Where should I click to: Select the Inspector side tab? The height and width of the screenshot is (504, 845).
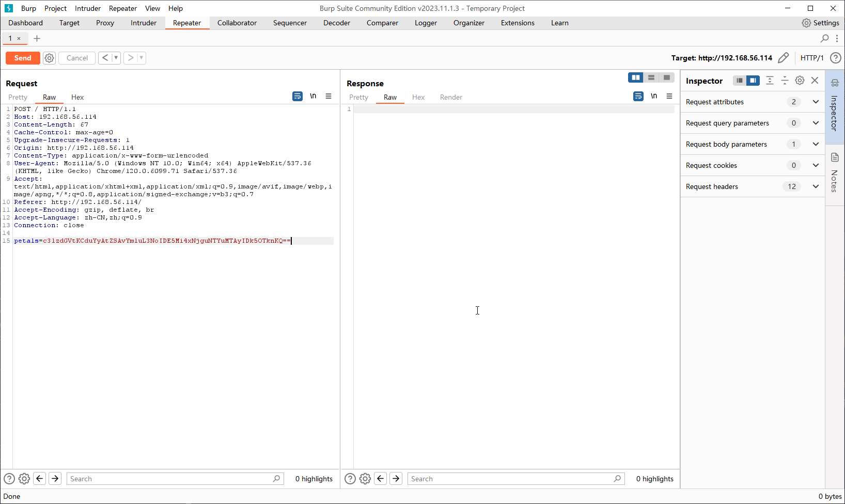[835, 107]
